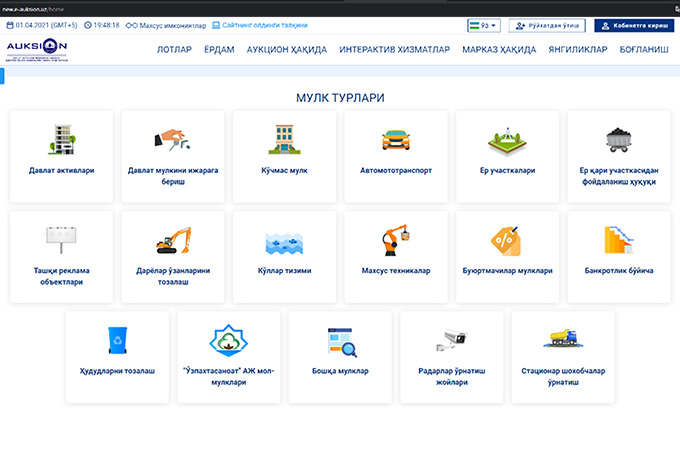Click the Банкротлик бўйича chart icon

pos(619,240)
